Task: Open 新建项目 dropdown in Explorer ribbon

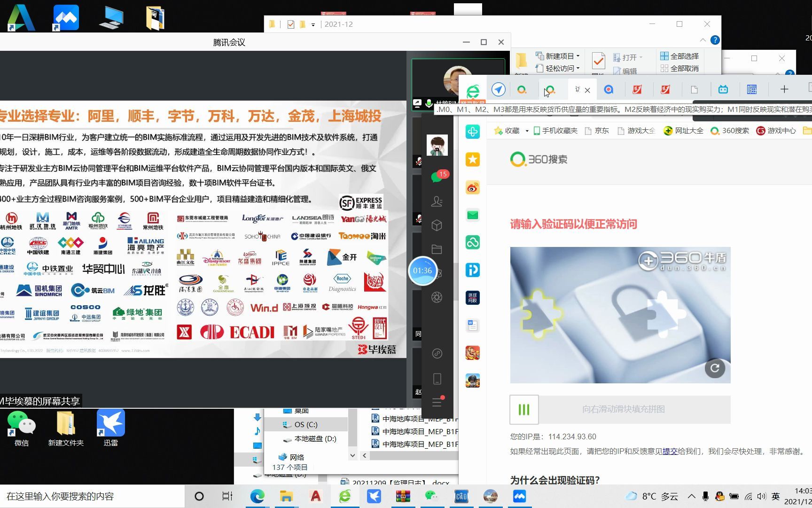Action: click(x=558, y=56)
